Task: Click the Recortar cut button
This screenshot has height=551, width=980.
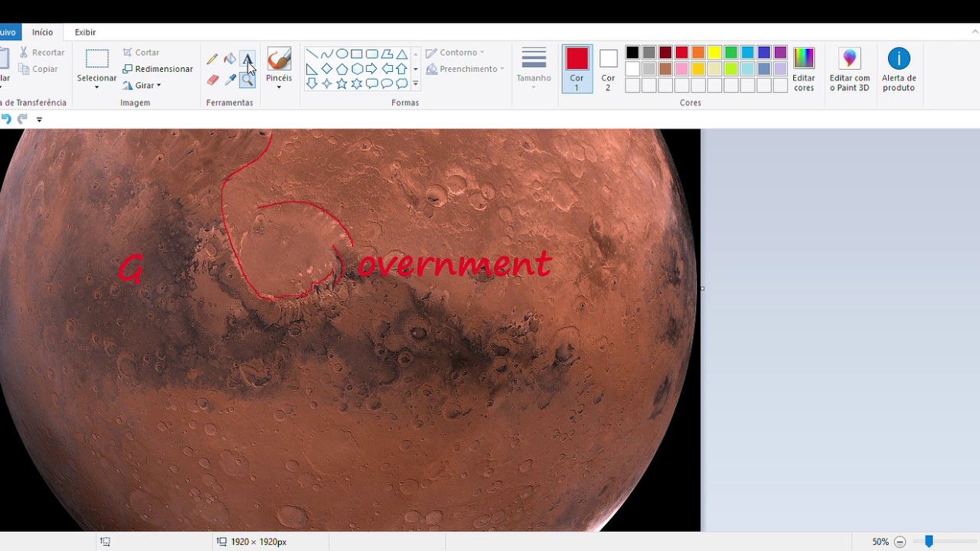Action: tap(41, 53)
